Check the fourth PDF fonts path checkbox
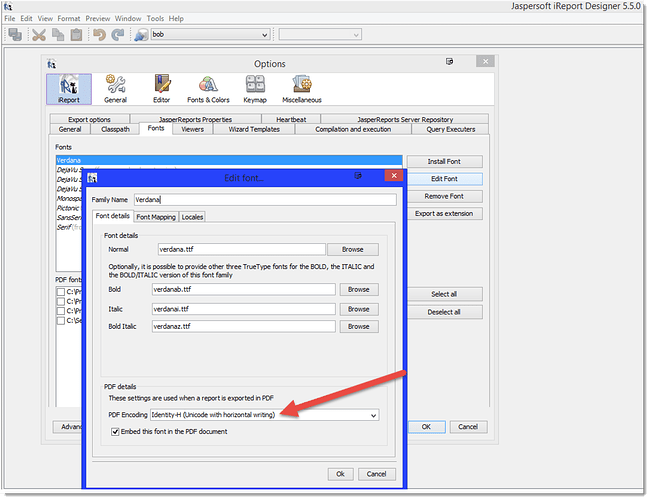The height and width of the screenshot is (500, 649). coord(60,320)
